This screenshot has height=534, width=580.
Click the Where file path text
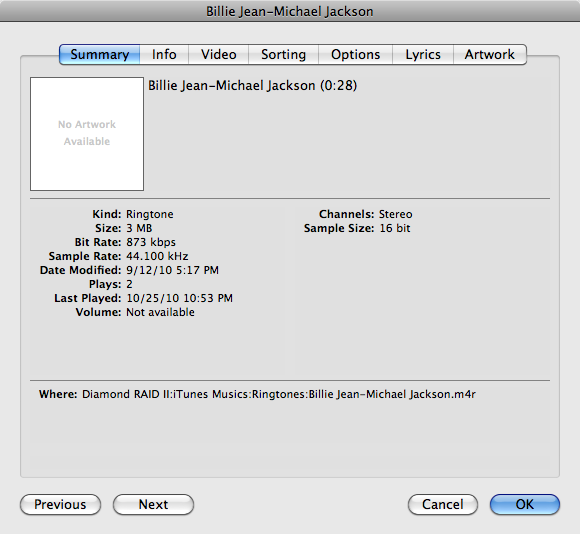point(279,394)
